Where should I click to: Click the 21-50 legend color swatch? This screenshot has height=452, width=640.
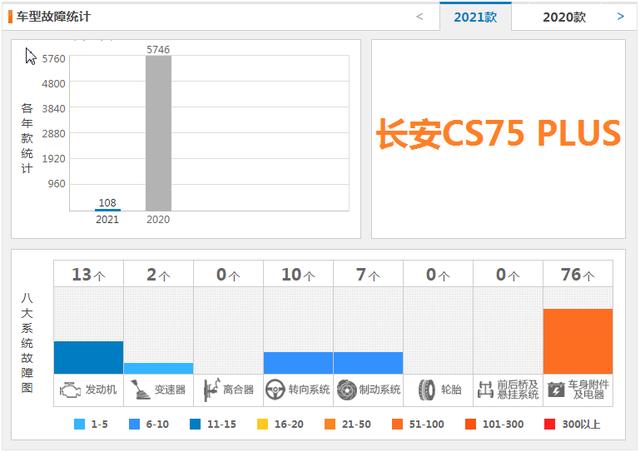pos(330,424)
